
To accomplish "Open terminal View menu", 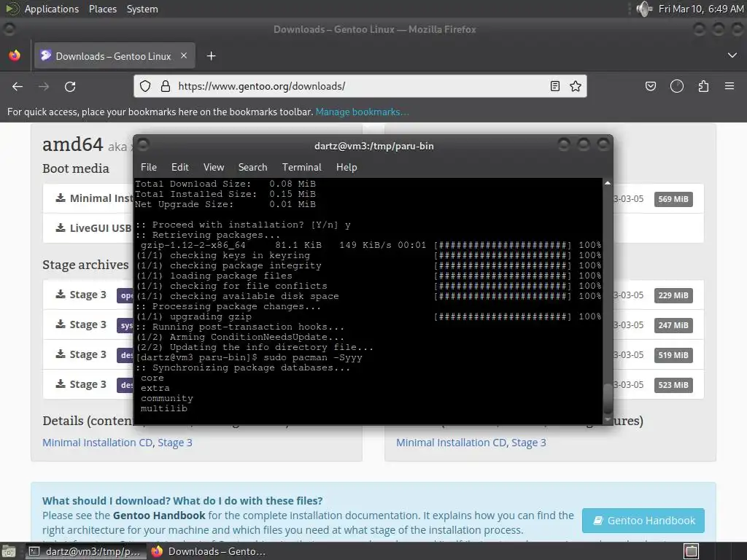I will tap(214, 167).
